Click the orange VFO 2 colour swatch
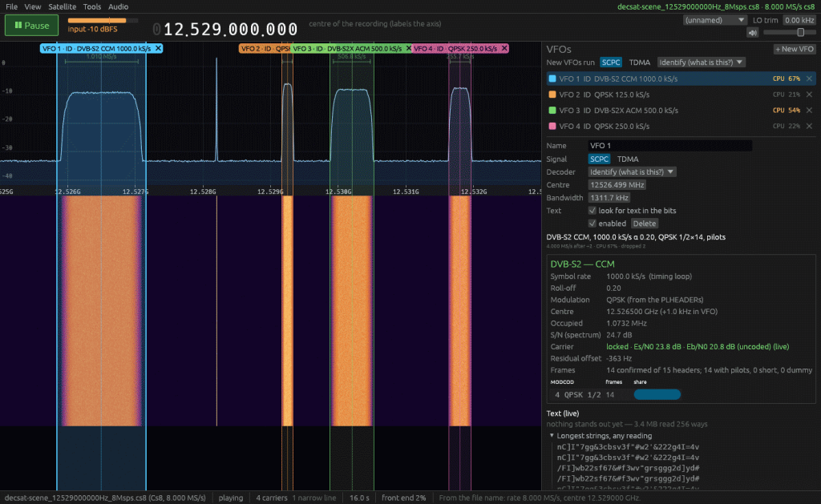The image size is (821, 504). coord(552,95)
